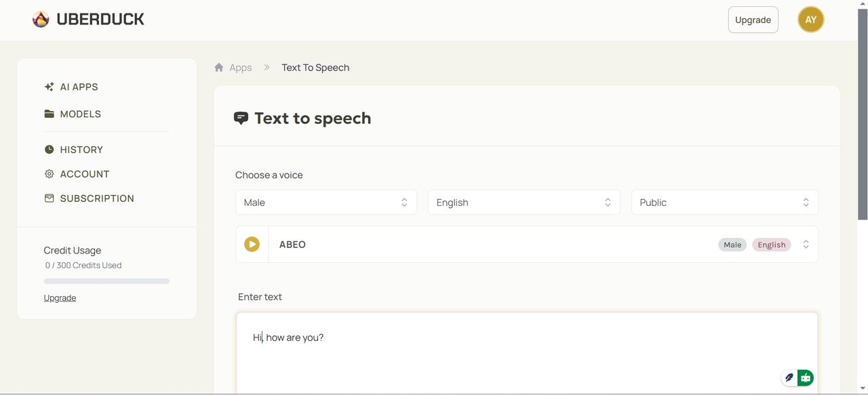The image size is (868, 395).
Task: Click the Upgrade button in header
Action: click(x=753, y=20)
